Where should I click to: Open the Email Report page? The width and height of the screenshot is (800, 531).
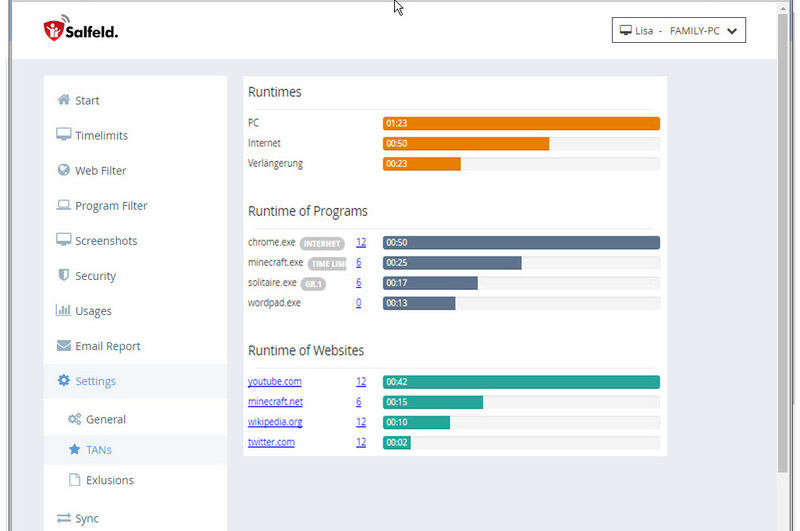pyautogui.click(x=135, y=346)
